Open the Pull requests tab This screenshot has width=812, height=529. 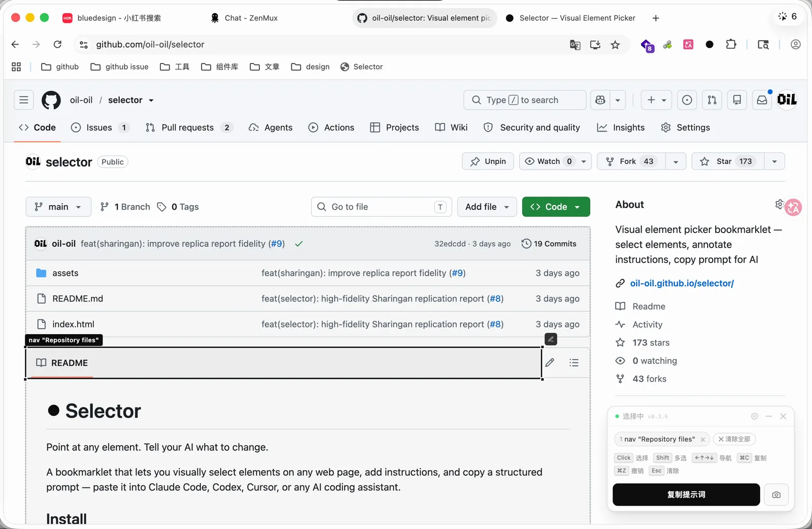coord(189,127)
